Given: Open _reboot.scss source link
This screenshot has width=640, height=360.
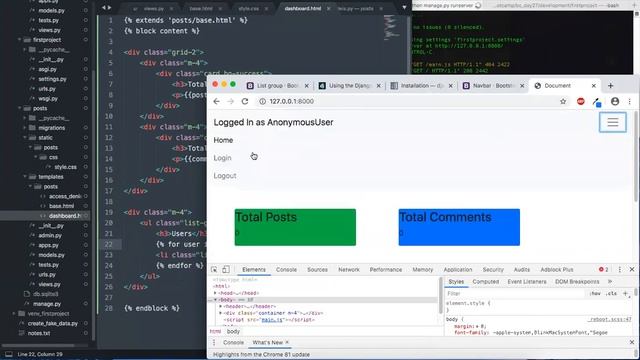Looking at the screenshot, I should click(x=610, y=320).
